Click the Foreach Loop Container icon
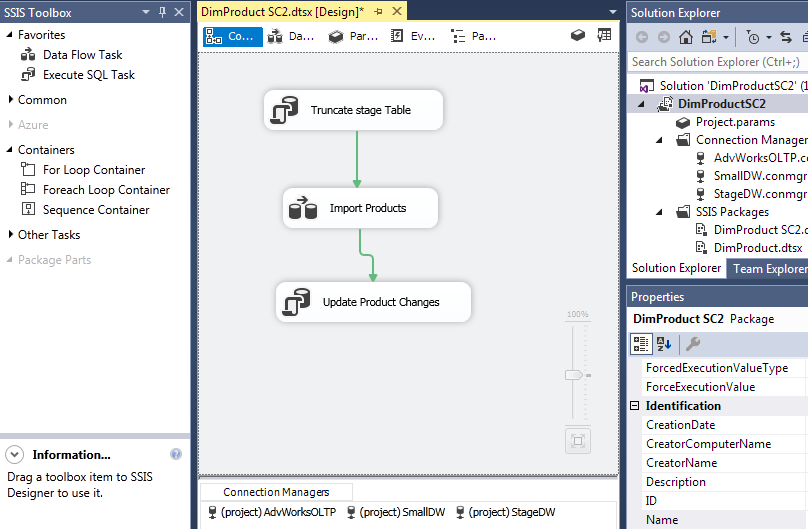Screen dimensions: 808x529 click(28, 189)
